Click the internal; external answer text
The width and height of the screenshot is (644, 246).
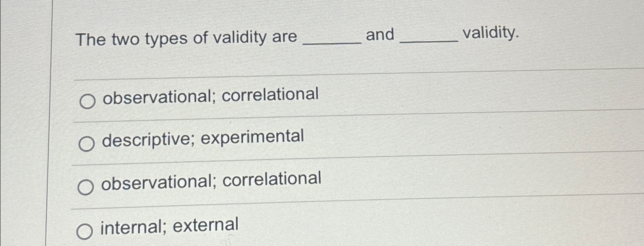click(169, 225)
